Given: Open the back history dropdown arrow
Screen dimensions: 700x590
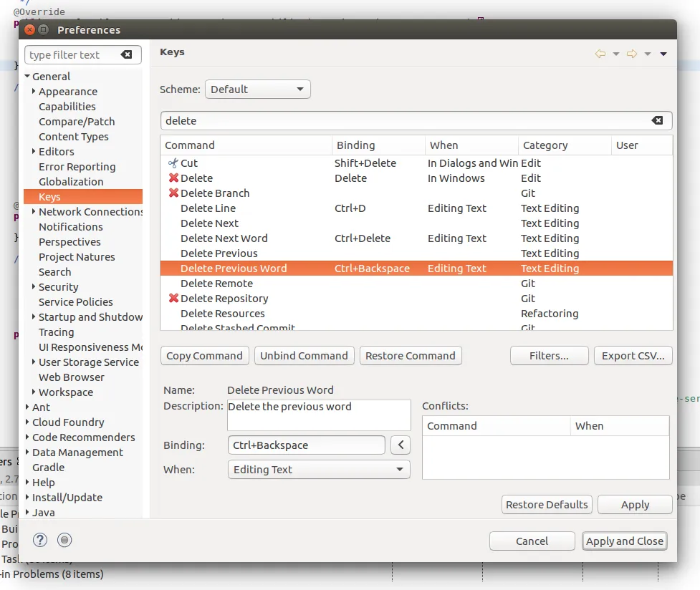Looking at the screenshot, I should 616,54.
